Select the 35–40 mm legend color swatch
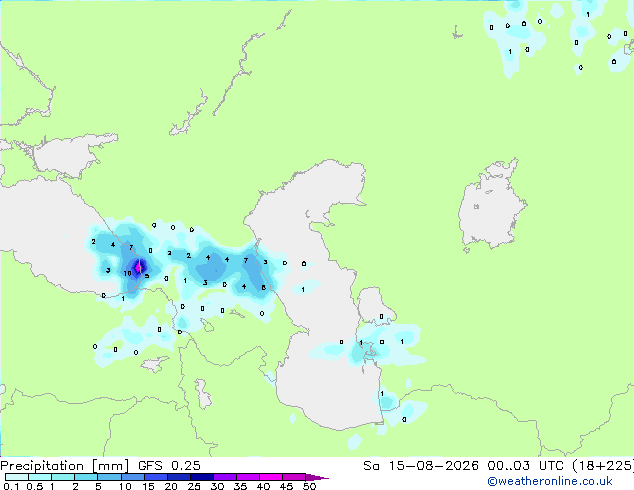 pos(248,477)
